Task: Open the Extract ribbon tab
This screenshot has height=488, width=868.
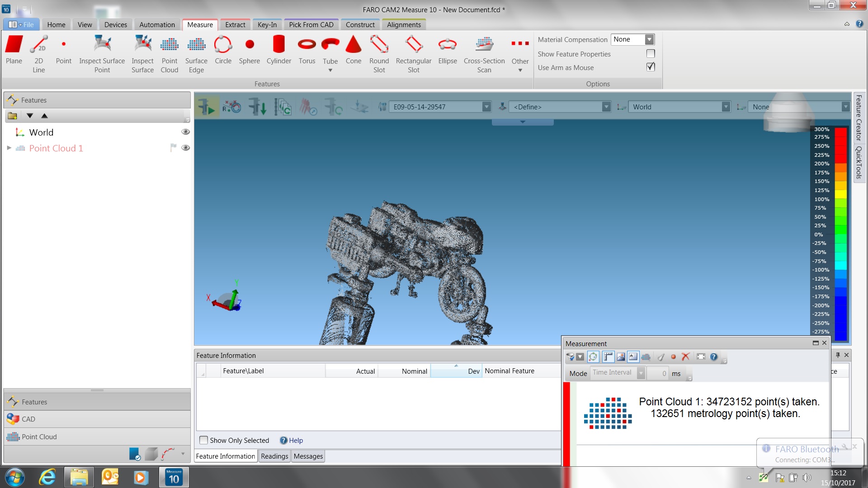Action: tap(235, 25)
